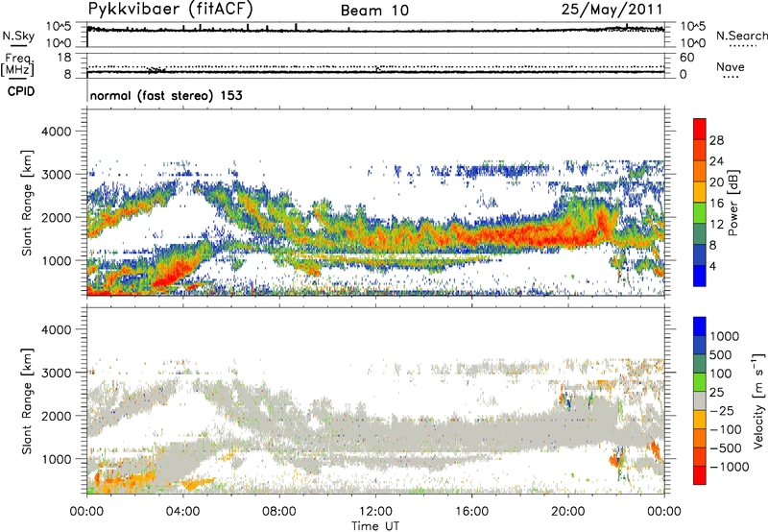Click '3000' on velocity panel range axis
The image size is (768, 532).
click(x=56, y=373)
